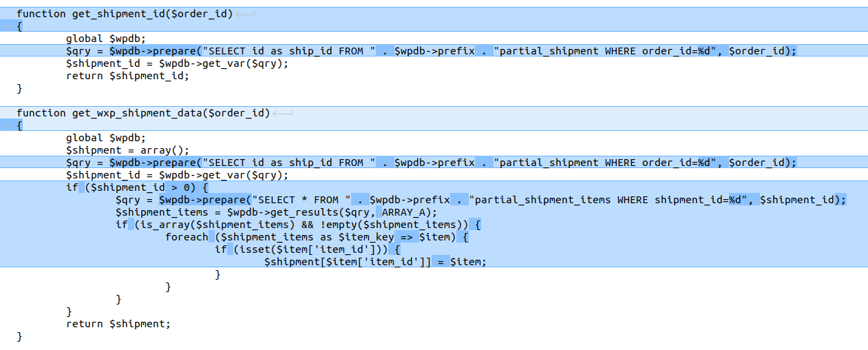
Task: Click the opening brace below get_shipment_id
Action: (x=20, y=26)
